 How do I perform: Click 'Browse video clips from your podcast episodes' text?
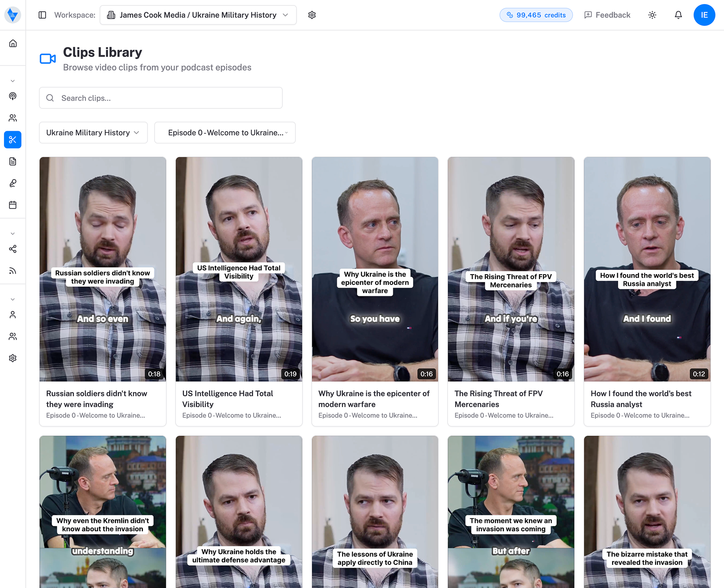coord(157,68)
